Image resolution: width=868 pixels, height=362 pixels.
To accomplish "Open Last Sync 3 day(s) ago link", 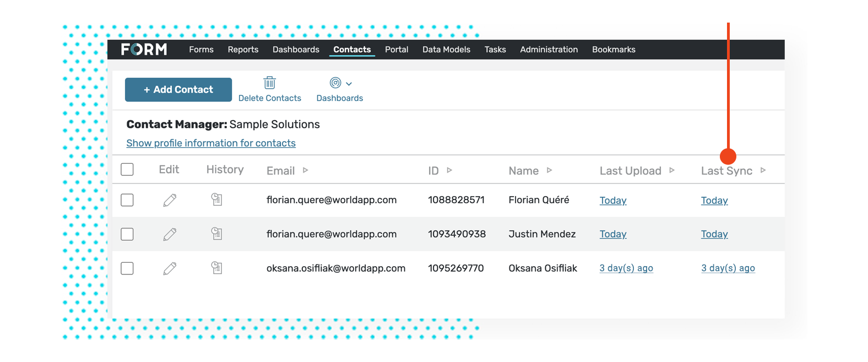I will coord(728,268).
